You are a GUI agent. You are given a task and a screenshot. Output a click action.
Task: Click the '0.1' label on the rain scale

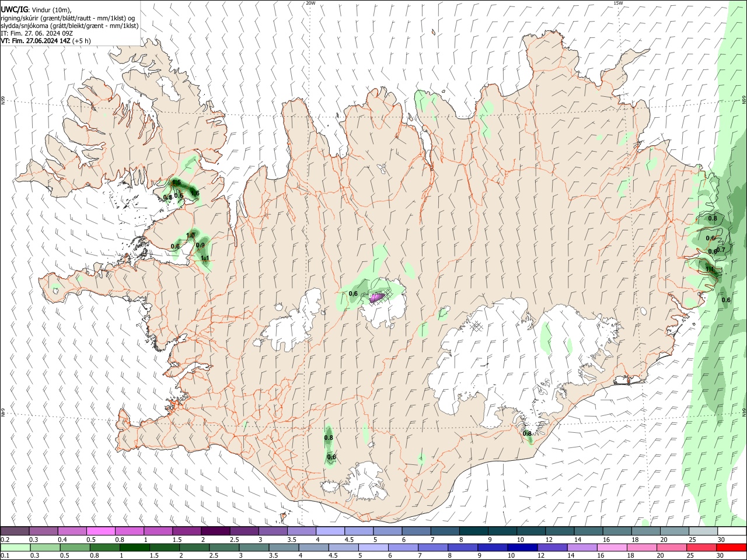(5, 556)
